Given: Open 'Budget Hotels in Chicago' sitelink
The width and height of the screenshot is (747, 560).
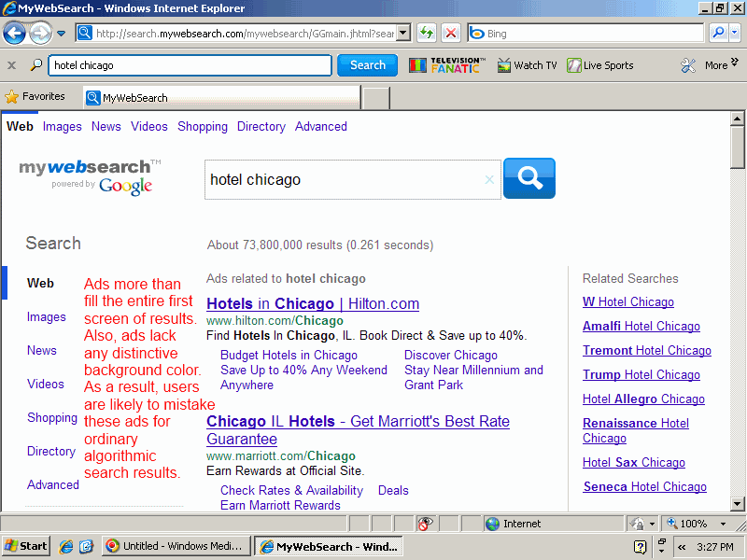Looking at the screenshot, I should click(x=289, y=356).
